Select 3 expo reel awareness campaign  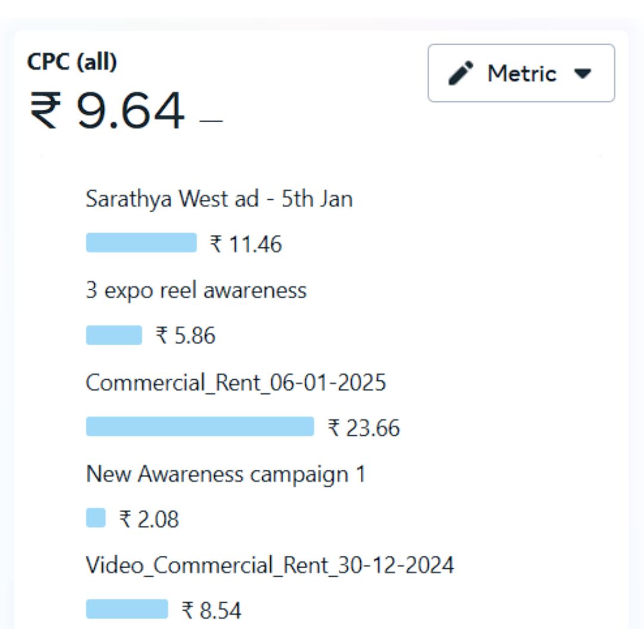click(196, 291)
